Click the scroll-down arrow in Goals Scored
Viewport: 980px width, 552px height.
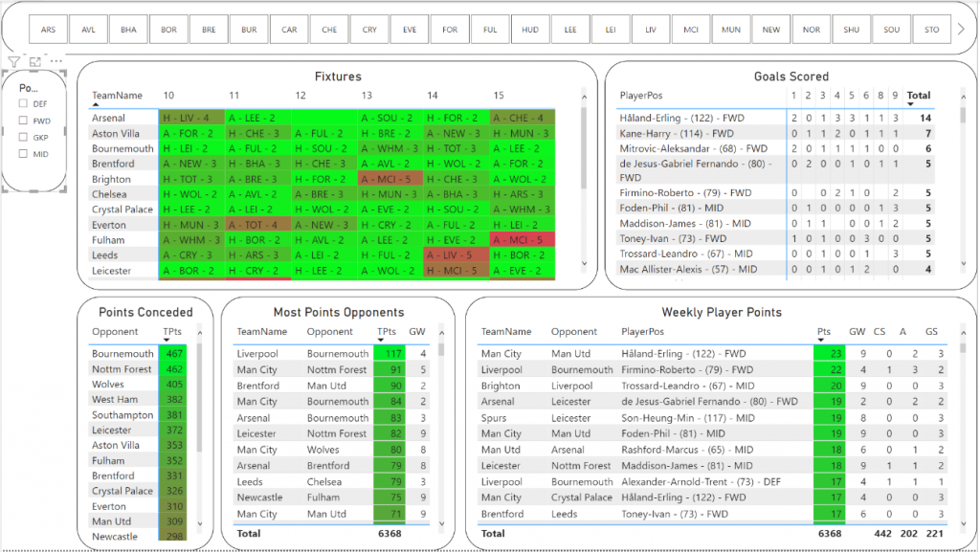[x=964, y=264]
